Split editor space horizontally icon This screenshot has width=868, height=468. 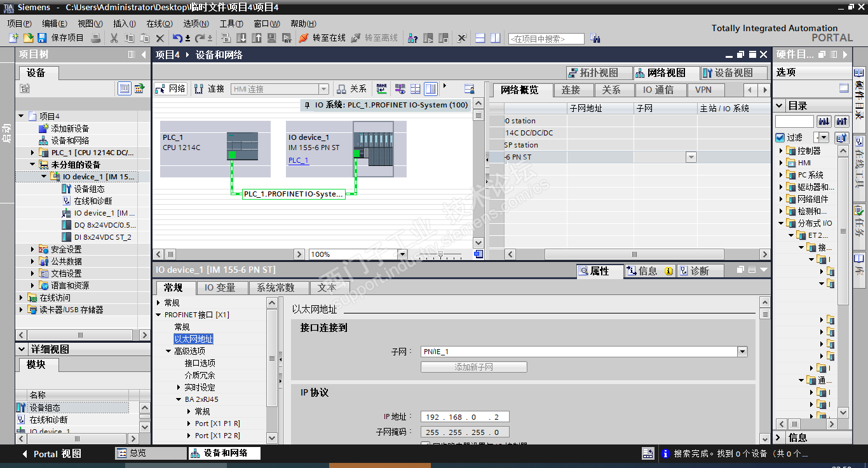click(480, 38)
